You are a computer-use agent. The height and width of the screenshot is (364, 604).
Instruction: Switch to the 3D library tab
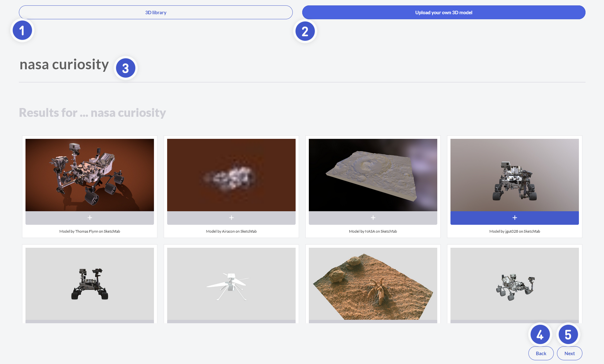click(156, 12)
